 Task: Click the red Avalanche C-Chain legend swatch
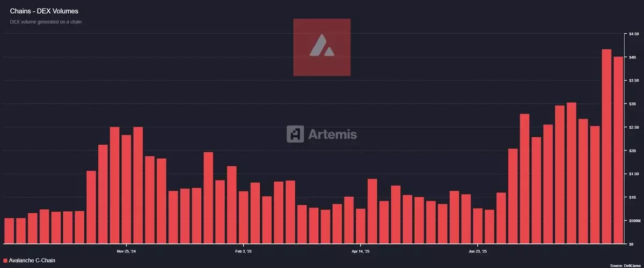click(5, 260)
